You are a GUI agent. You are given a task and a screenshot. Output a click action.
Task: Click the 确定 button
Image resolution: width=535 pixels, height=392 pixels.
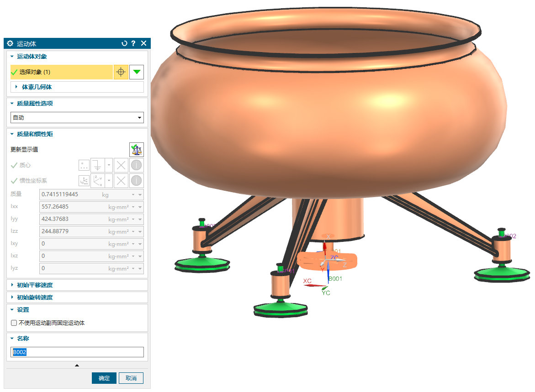[x=104, y=378]
